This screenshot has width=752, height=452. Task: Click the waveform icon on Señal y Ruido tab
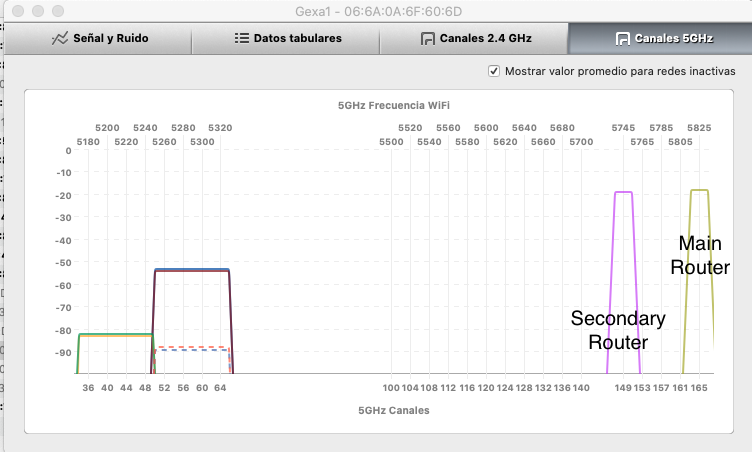60,39
